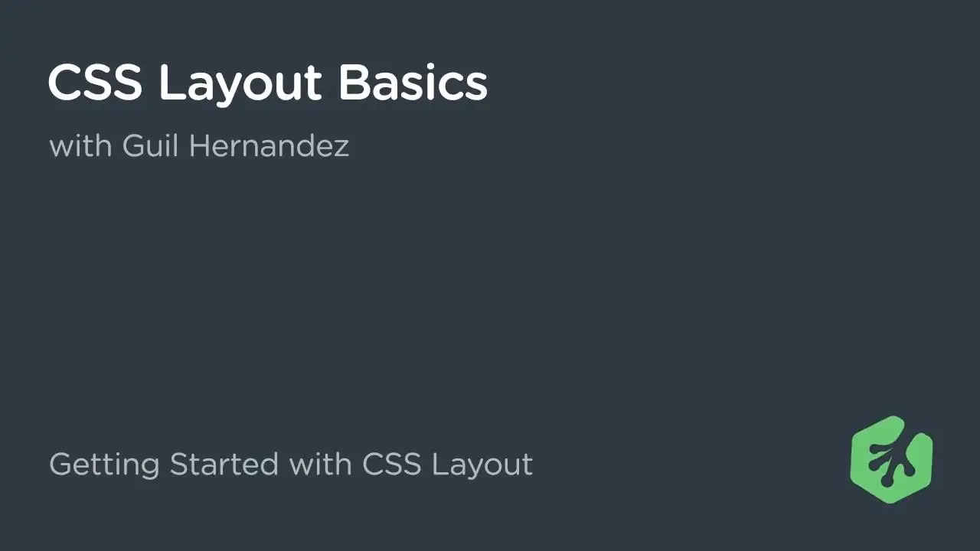Click the word "CSS" in the main title
Viewport: 980px width, 551px height.
(x=95, y=82)
